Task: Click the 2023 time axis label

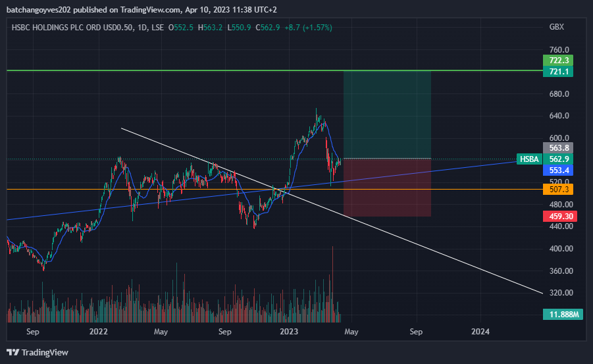Action: [x=289, y=332]
